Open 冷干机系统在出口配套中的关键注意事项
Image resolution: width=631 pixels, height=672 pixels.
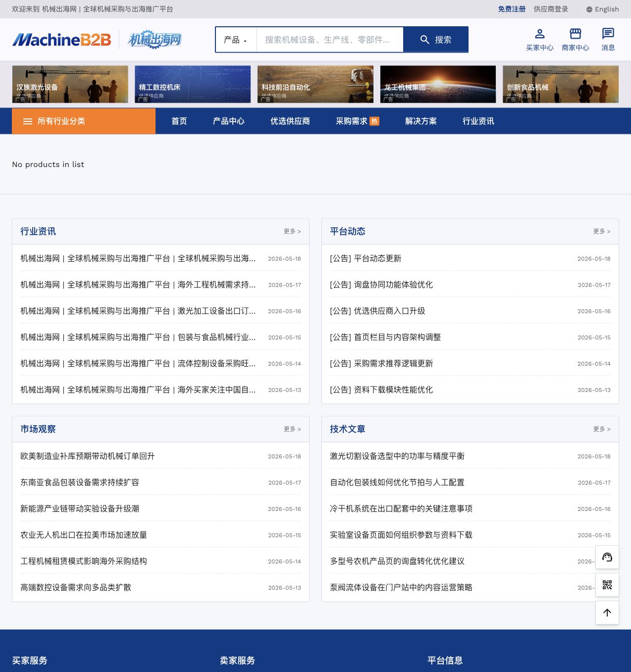point(401,509)
